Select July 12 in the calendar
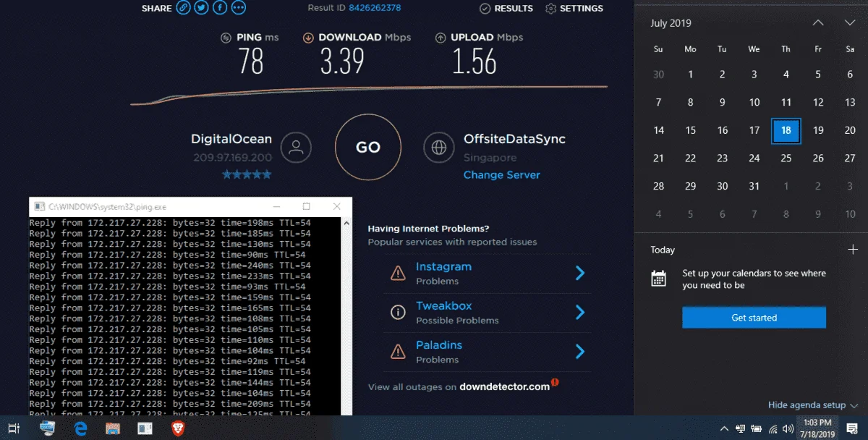The width and height of the screenshot is (868, 440). (x=818, y=103)
